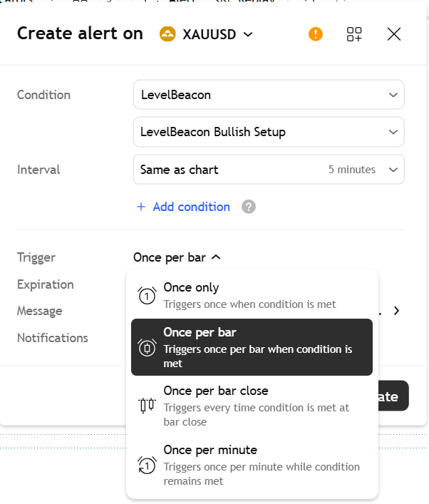Click the Expiration label

point(46,284)
